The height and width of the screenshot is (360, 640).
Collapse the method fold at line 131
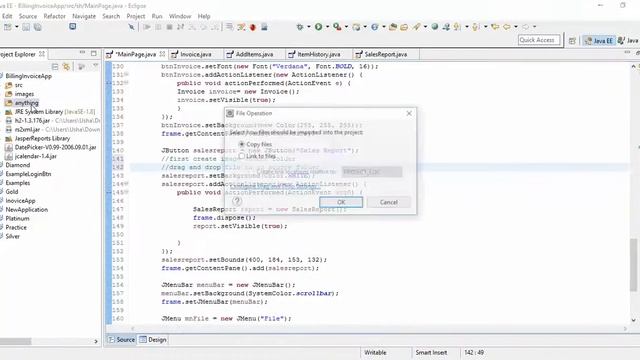pyautogui.click(x=127, y=75)
